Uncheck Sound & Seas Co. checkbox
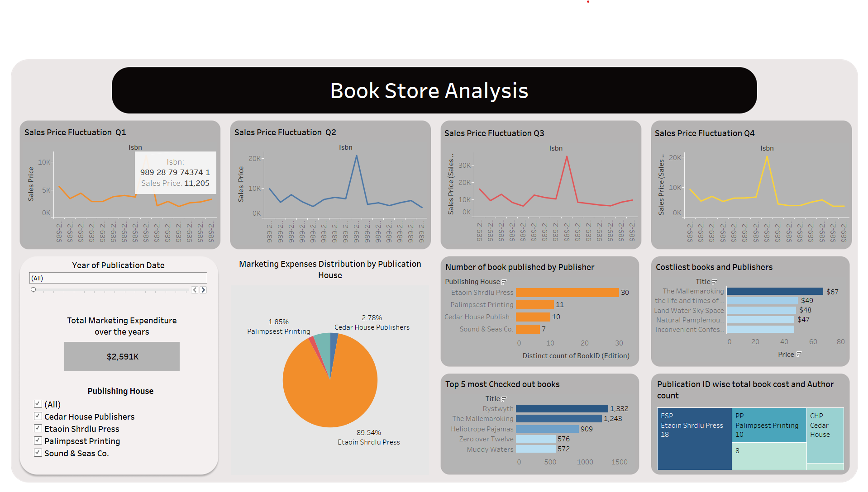The image size is (868, 492). [38, 453]
